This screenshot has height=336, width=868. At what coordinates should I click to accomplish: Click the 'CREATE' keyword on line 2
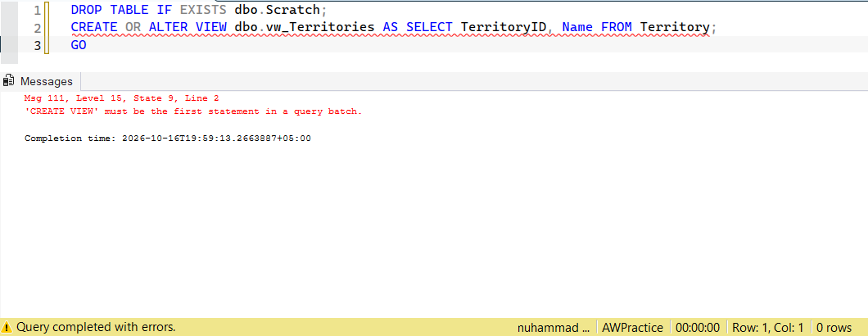(94, 27)
